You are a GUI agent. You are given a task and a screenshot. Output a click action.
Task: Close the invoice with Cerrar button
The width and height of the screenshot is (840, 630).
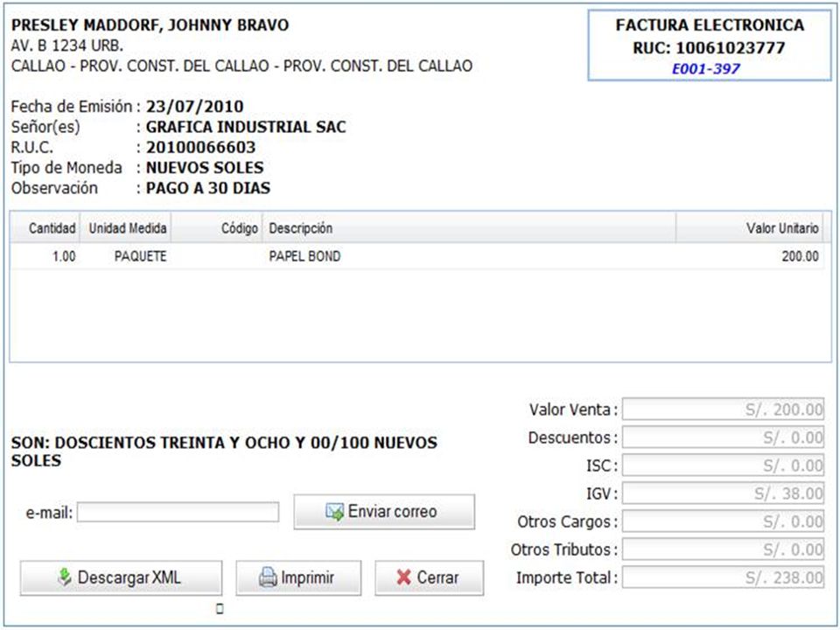[x=429, y=577]
